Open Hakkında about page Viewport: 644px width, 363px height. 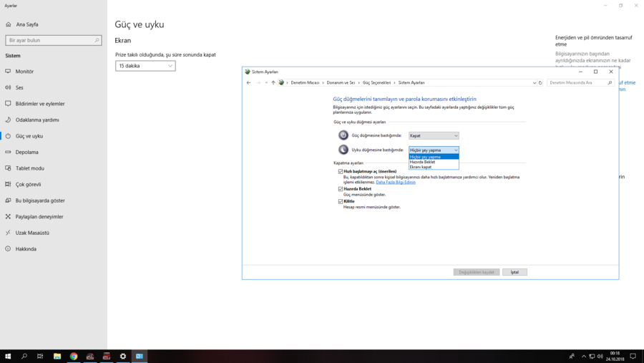point(26,248)
